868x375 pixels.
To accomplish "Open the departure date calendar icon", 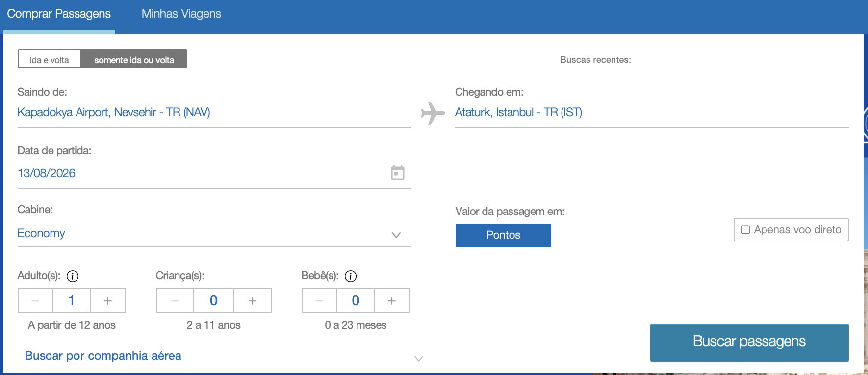I will (x=397, y=173).
